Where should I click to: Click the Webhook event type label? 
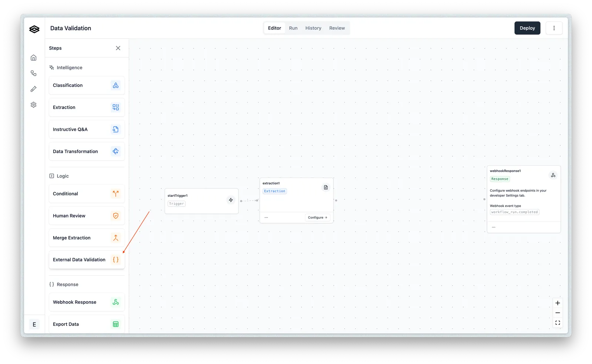pyautogui.click(x=505, y=206)
